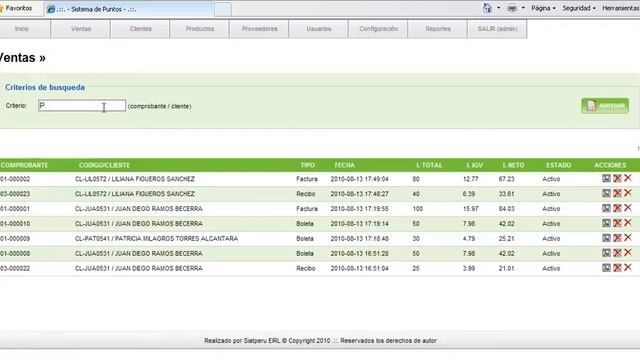Click the ESTADO column header

click(558, 165)
